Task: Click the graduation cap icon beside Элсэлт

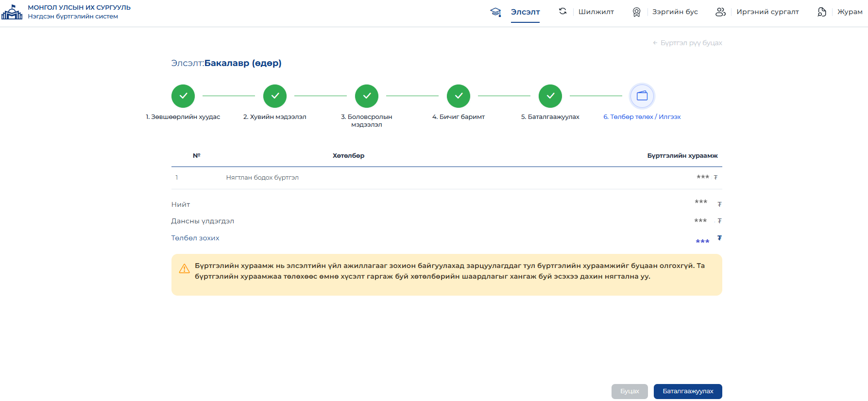Action: click(495, 12)
